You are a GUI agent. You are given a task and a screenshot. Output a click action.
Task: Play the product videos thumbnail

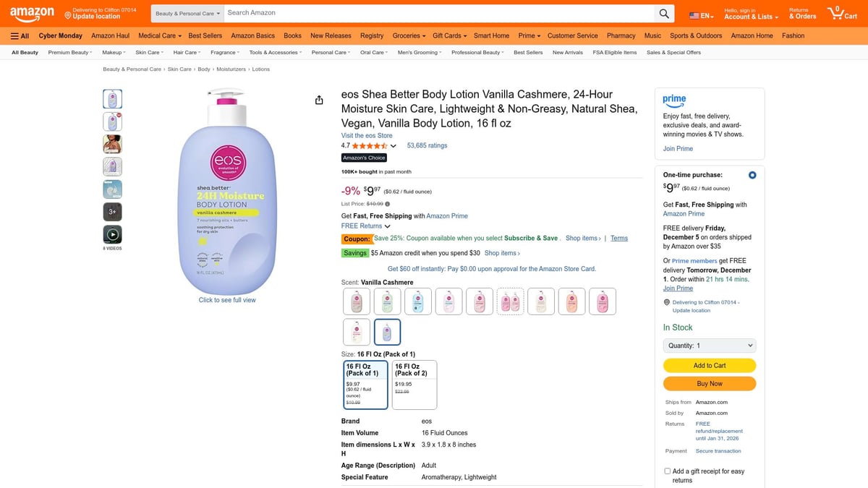(112, 234)
